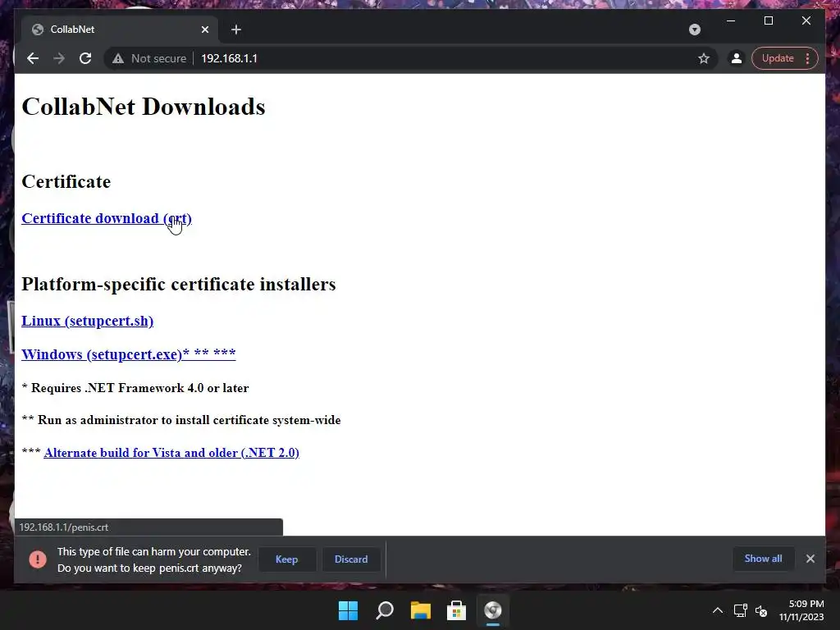Open Alternate build for Vista and older
The width and height of the screenshot is (840, 630).
point(171,453)
